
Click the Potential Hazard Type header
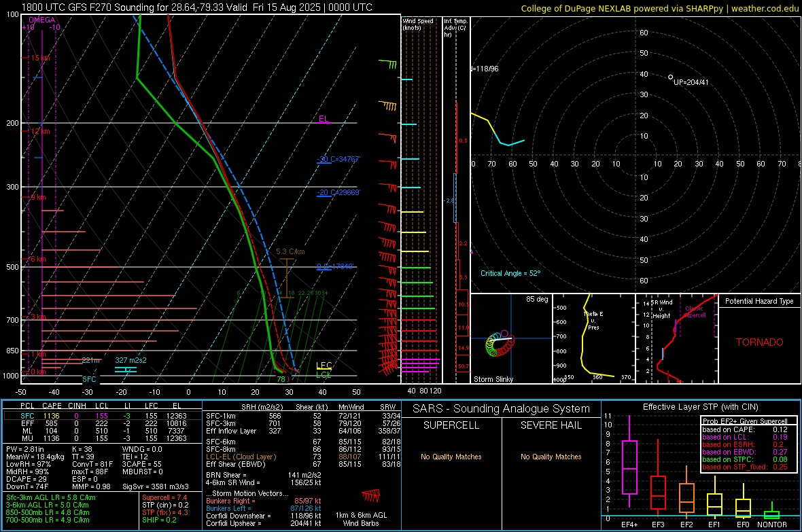coord(760,301)
